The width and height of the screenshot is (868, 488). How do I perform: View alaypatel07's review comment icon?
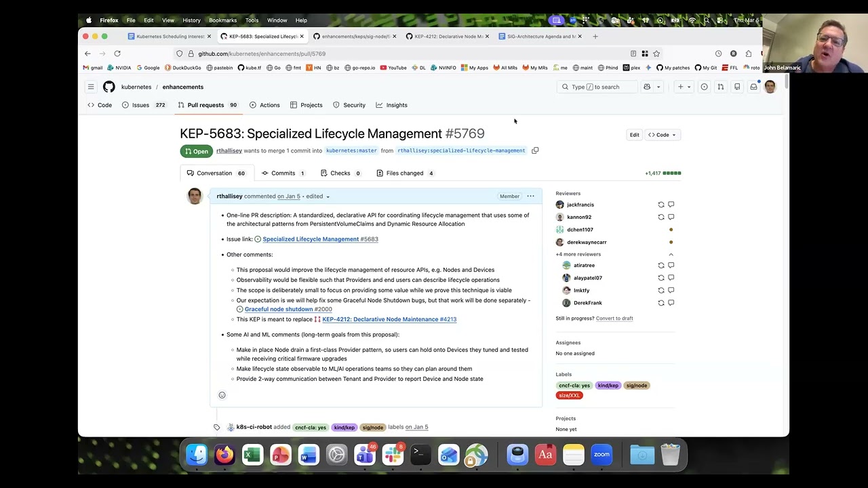click(671, 278)
